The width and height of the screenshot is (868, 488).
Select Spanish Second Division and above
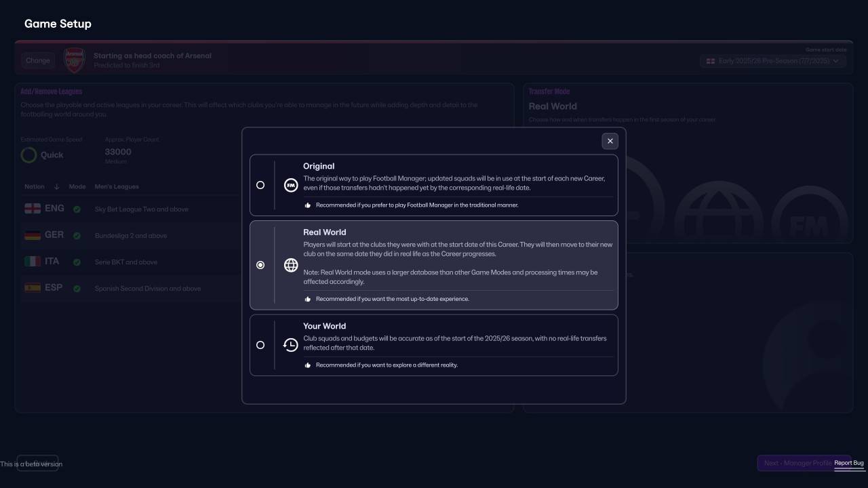(148, 289)
